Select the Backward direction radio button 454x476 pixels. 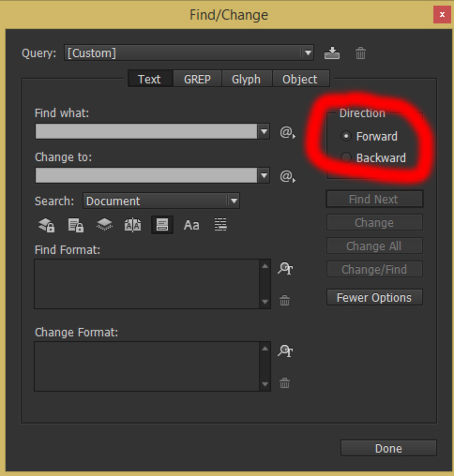346,157
